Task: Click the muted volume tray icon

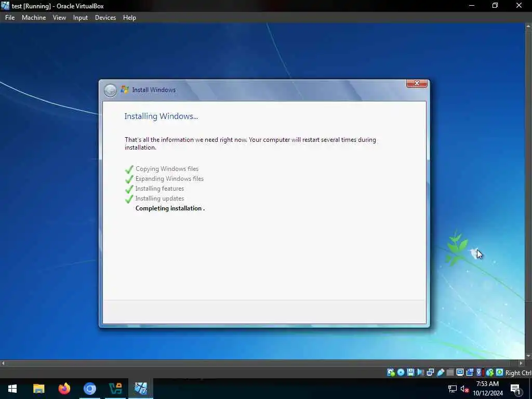Action: click(x=464, y=389)
